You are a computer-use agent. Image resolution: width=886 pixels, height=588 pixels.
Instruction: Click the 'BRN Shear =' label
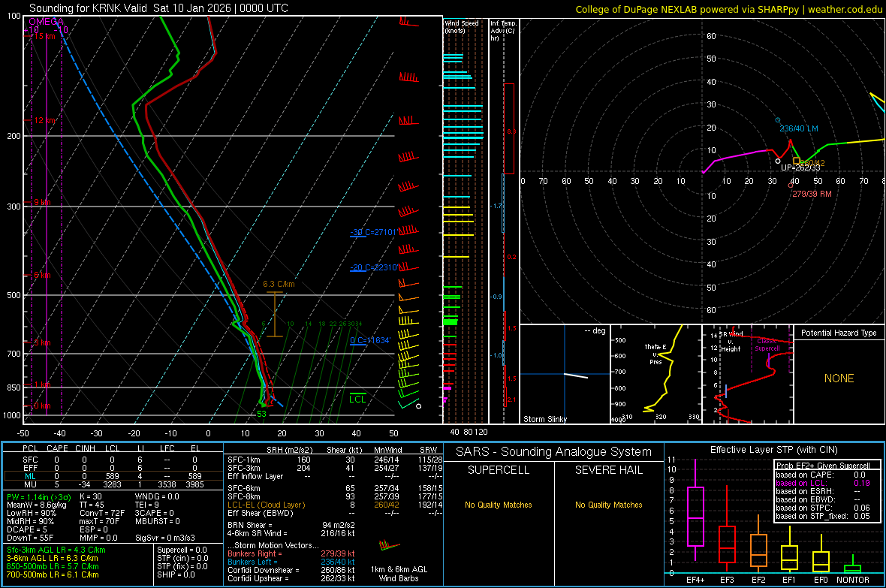tap(250, 525)
